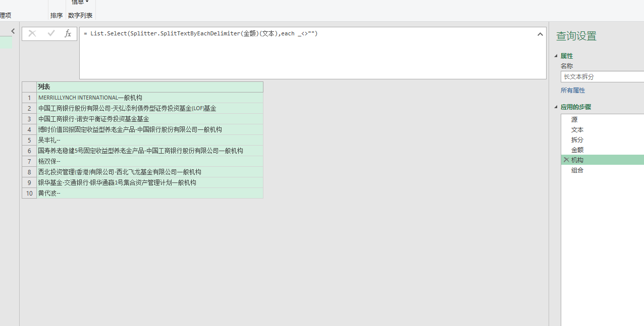Select the 国寿养老稳健5号 row
This screenshot has width=644, height=326.
point(150,151)
